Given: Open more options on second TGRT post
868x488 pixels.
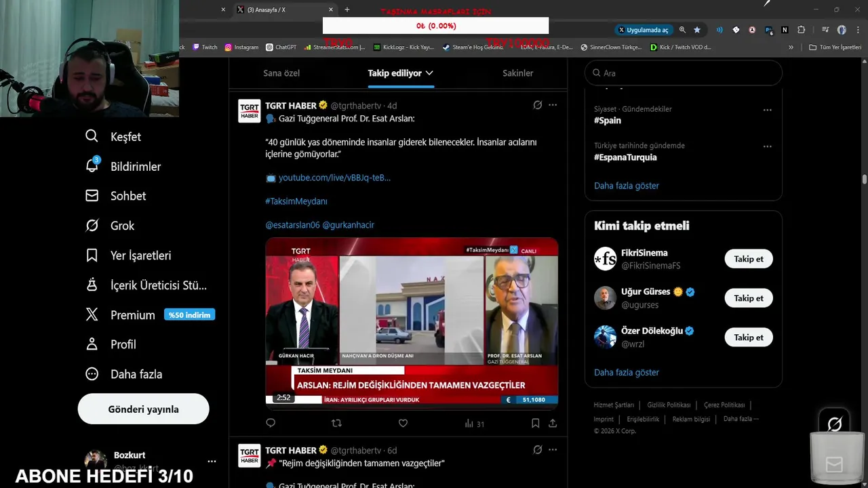Looking at the screenshot, I should coord(553,450).
